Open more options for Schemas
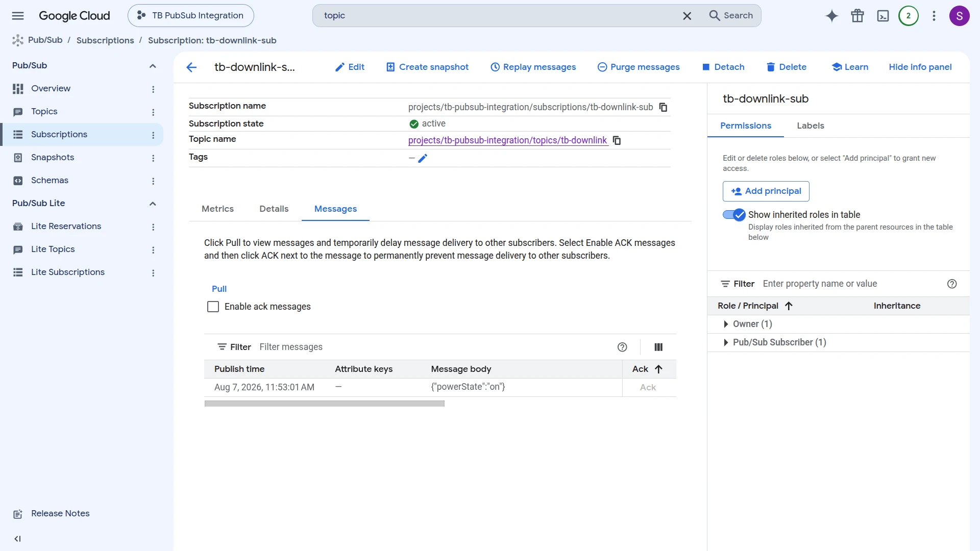The height and width of the screenshot is (551, 980). tap(153, 181)
